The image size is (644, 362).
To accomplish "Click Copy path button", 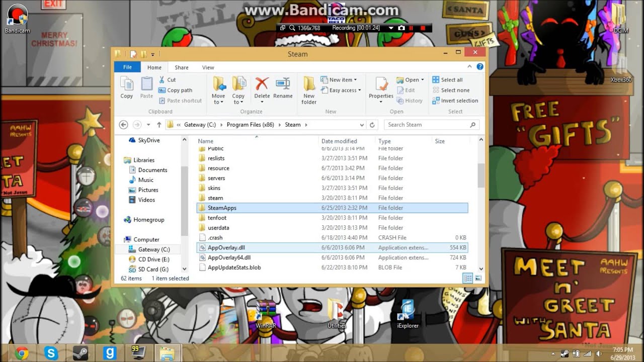I will 176,90.
